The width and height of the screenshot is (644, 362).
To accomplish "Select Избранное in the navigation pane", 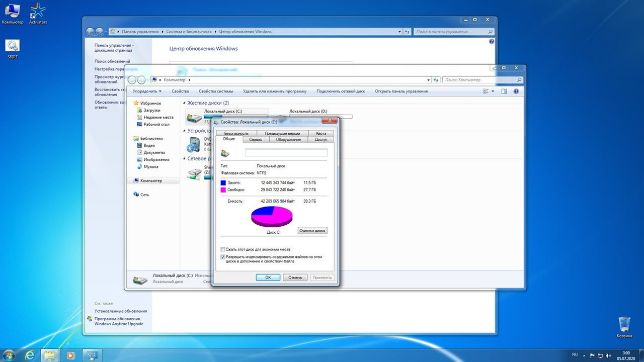I will coord(147,103).
